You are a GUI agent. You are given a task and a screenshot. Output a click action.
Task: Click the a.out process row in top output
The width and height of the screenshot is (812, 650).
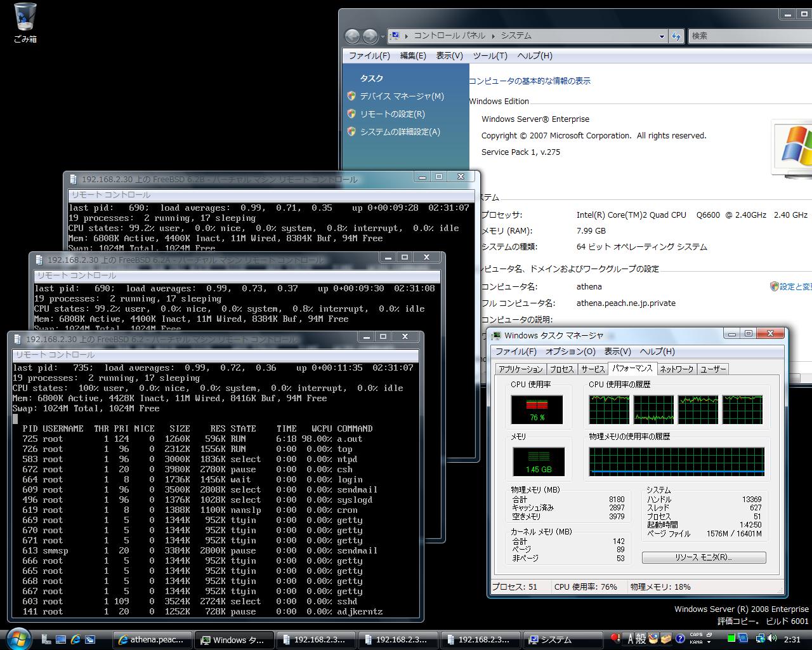click(197, 439)
